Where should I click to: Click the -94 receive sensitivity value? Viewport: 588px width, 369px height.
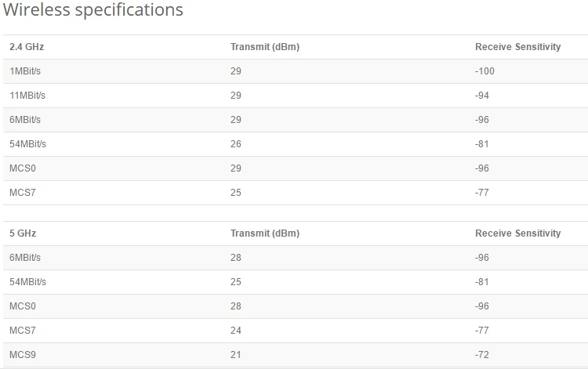point(482,96)
